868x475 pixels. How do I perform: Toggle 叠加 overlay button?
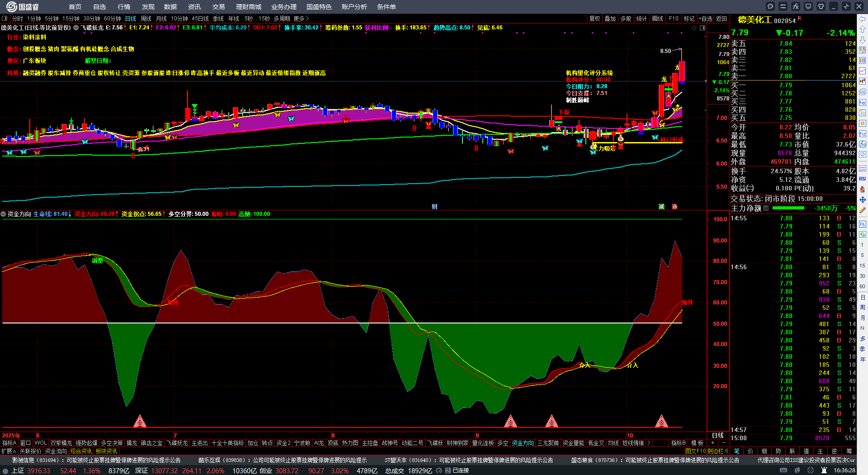(x=610, y=19)
